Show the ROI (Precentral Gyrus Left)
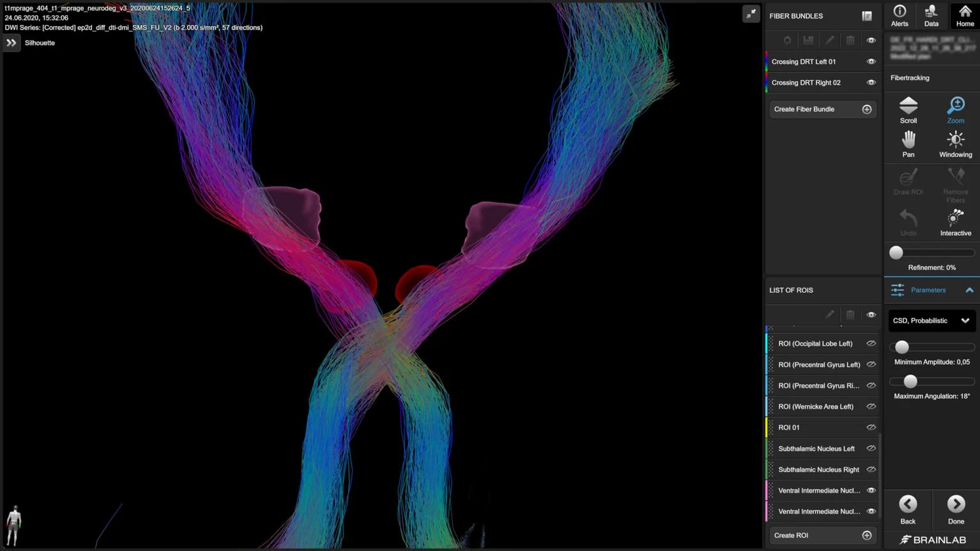Screen dimensions: 980x551 tap(871, 365)
